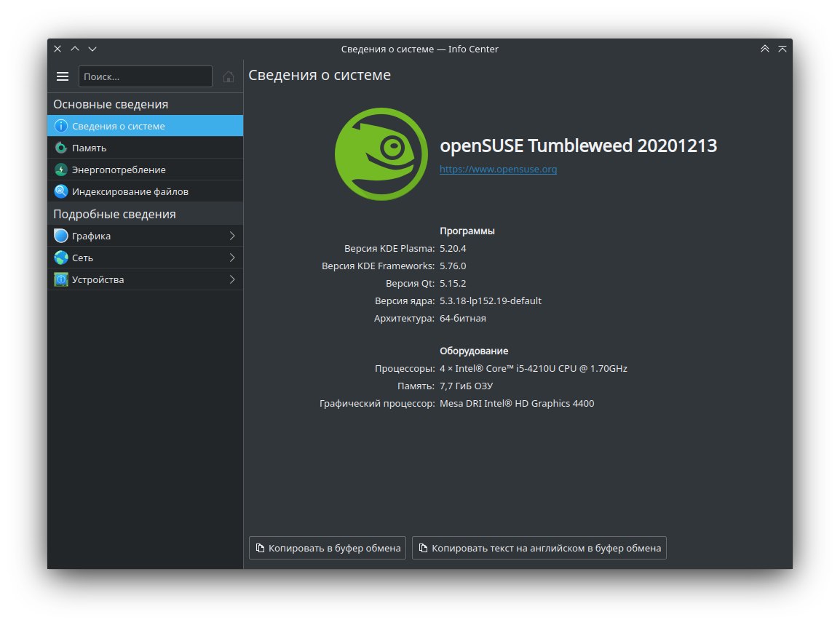This screenshot has height=625, width=840.
Task: Open the hamburger menu in sidebar
Action: 63,76
